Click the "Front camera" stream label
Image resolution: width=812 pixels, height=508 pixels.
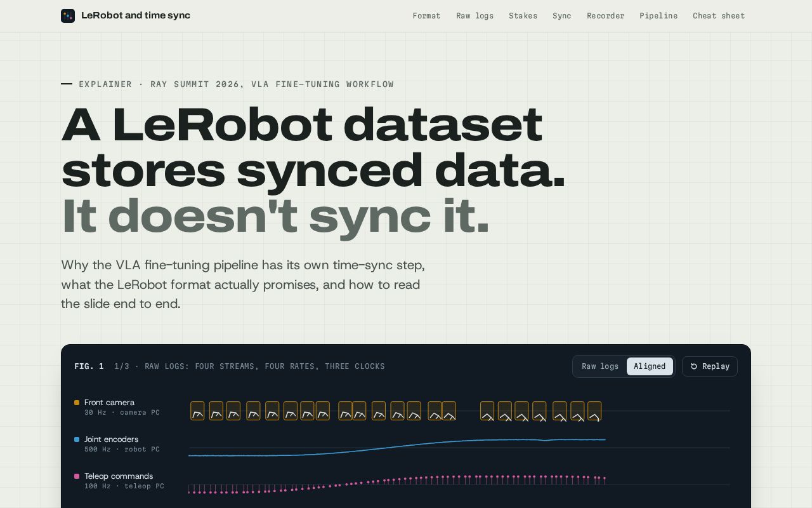coord(109,403)
